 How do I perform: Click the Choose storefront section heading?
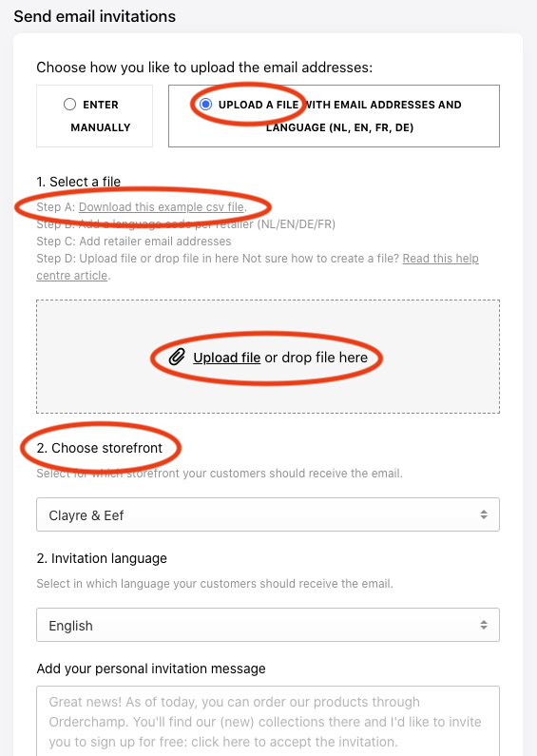click(100, 448)
